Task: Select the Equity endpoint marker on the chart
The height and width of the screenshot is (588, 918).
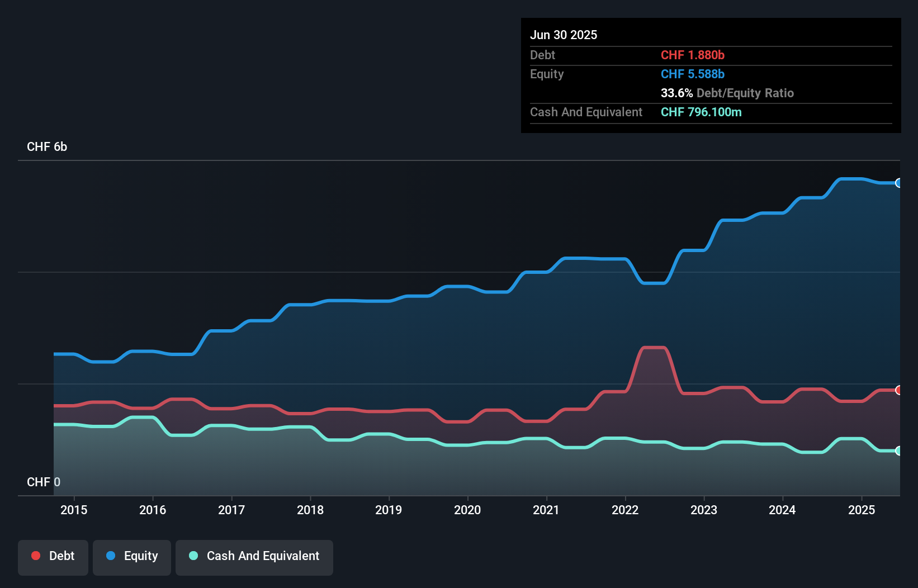Action: point(898,183)
